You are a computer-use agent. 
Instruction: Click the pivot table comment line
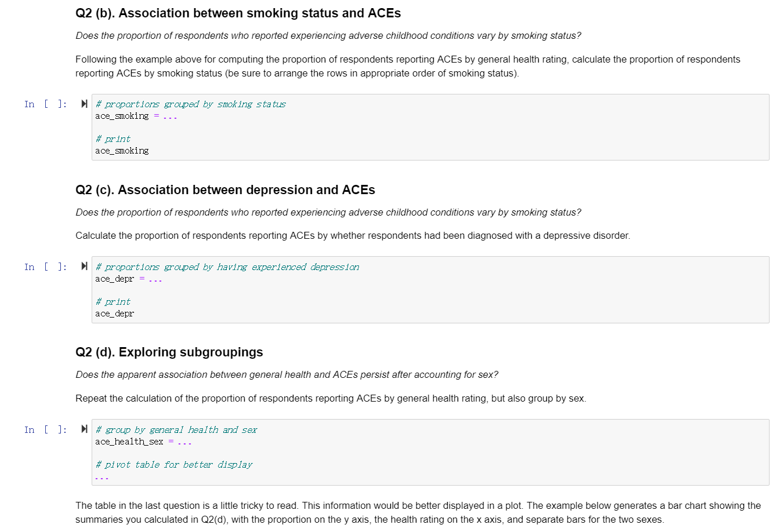click(x=174, y=464)
